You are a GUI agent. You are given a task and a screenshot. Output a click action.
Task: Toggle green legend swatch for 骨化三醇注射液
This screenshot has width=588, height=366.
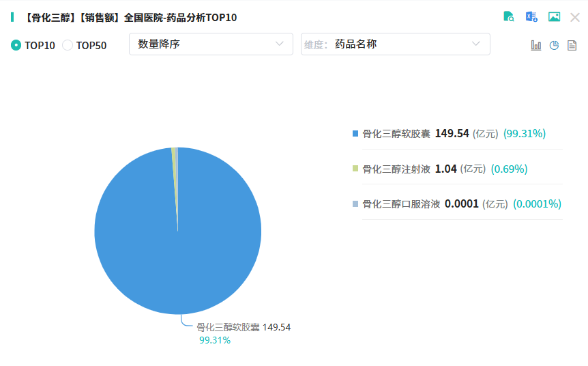click(355, 169)
